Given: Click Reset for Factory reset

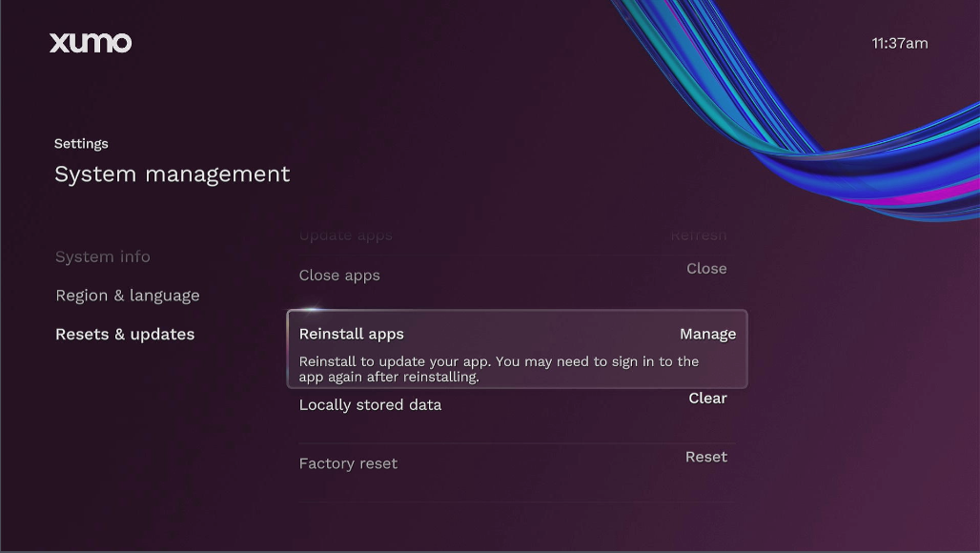Looking at the screenshot, I should (706, 457).
